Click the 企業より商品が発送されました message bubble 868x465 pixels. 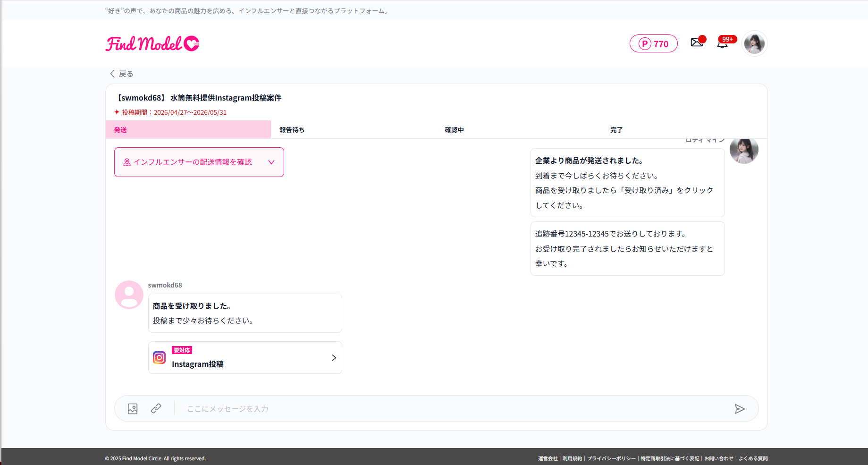tap(627, 183)
